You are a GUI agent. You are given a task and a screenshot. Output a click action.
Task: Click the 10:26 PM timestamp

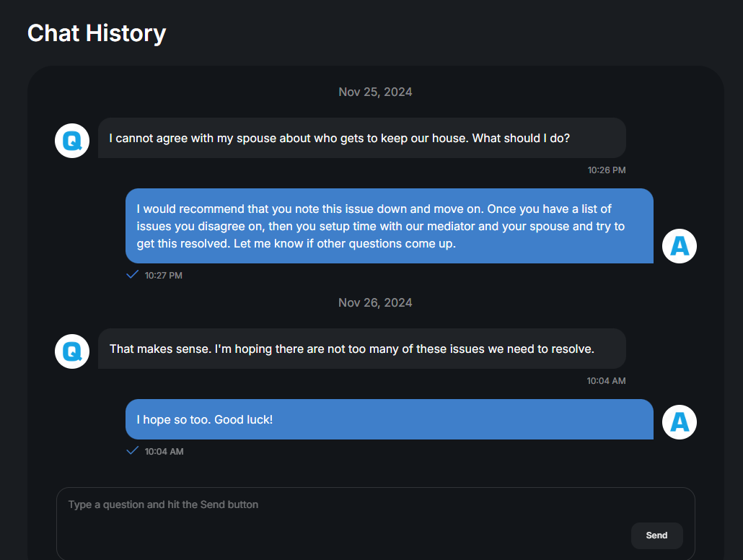pyautogui.click(x=607, y=170)
